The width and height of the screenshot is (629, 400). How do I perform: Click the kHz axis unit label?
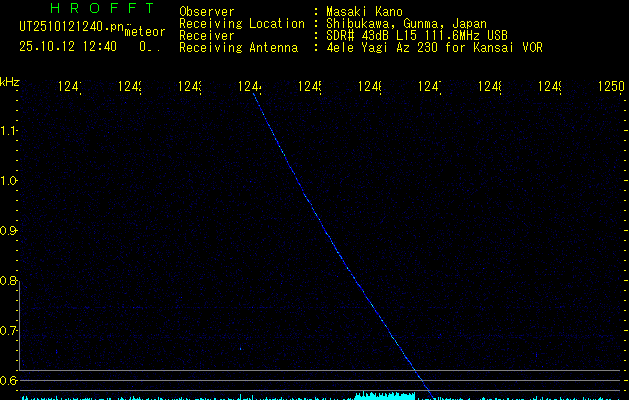pos(9,80)
